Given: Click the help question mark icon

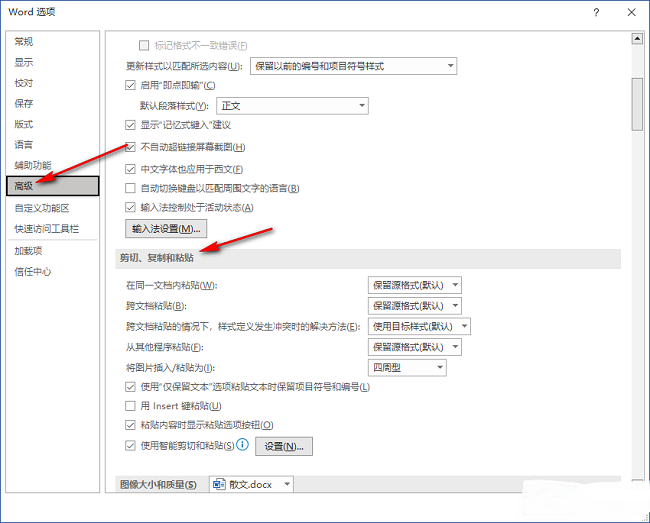Looking at the screenshot, I should (596, 12).
